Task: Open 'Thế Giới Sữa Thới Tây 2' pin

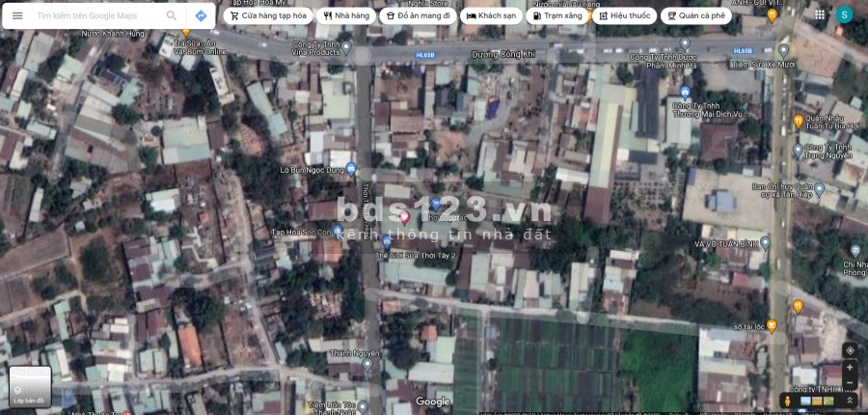Action: 387,241
